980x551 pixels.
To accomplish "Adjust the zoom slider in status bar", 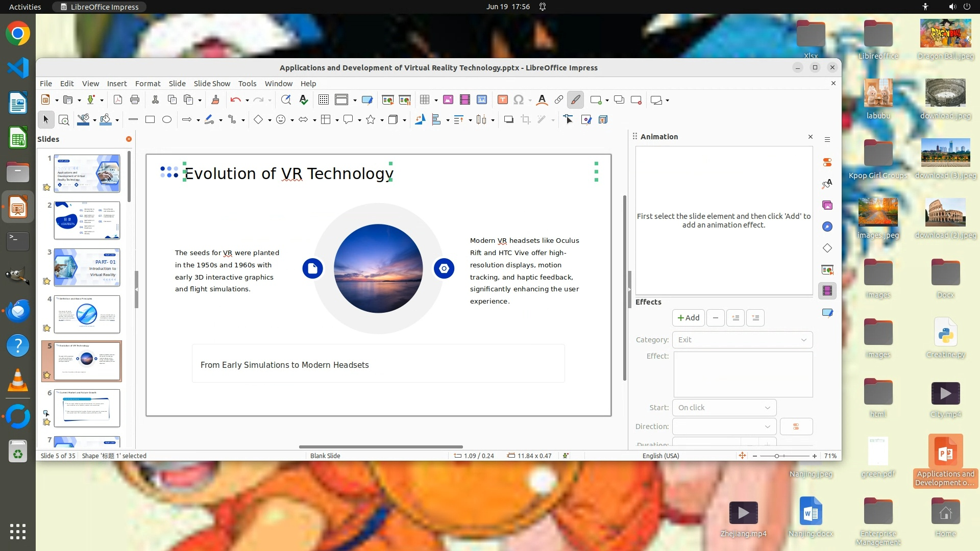I will [x=777, y=456].
